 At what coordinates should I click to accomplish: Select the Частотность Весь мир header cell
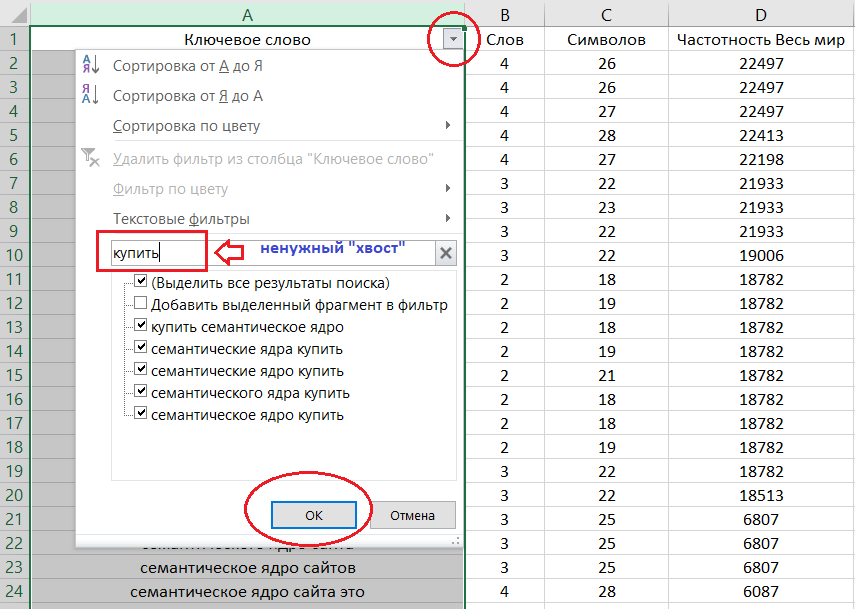tap(761, 39)
